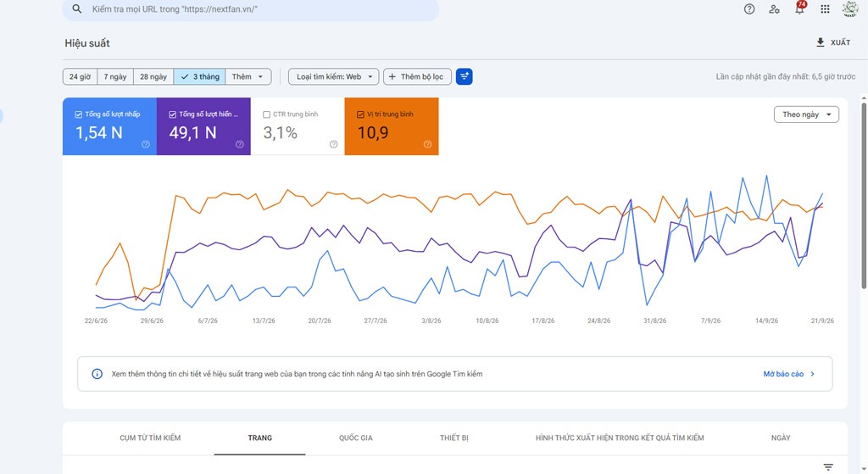Click the 21/9/26 date label on chart
Screen dimensions: 868x474
pyautogui.click(x=822, y=321)
